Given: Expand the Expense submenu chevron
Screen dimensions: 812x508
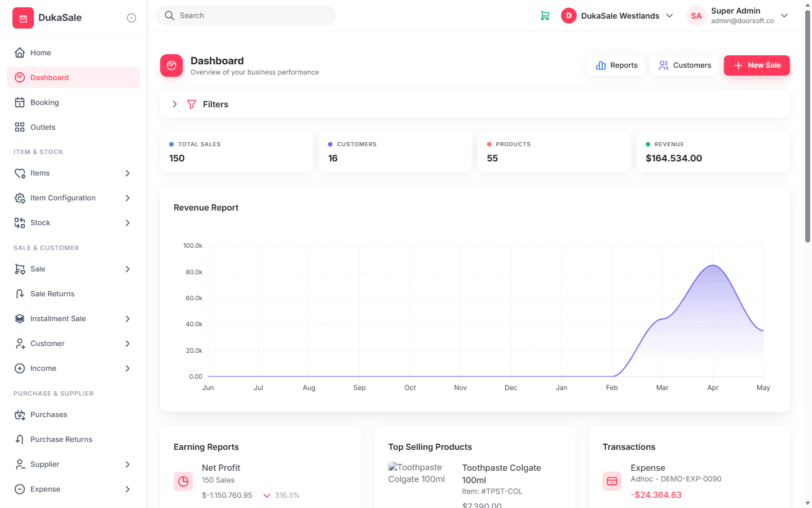Looking at the screenshot, I should [127, 489].
